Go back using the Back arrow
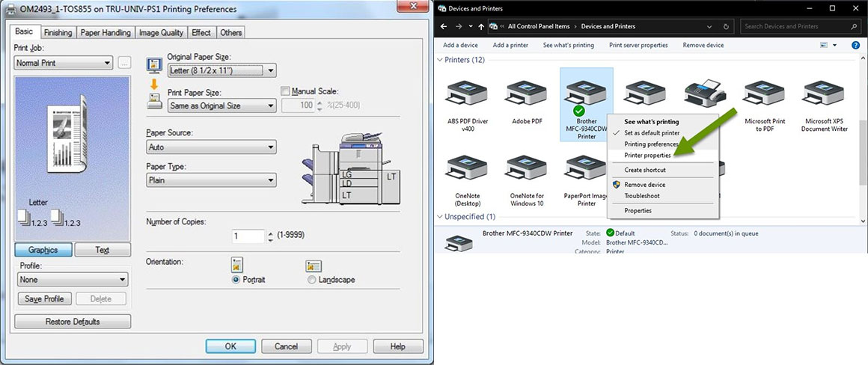Image resolution: width=868 pixels, height=365 pixels. [444, 26]
